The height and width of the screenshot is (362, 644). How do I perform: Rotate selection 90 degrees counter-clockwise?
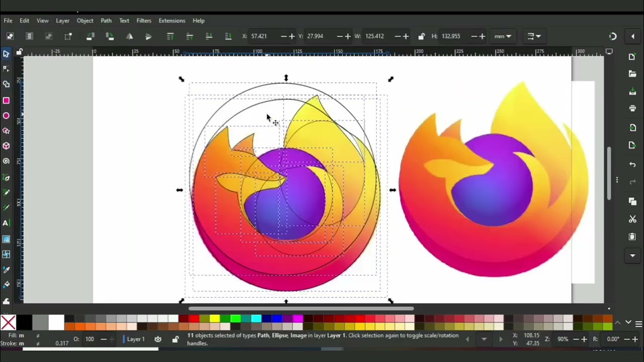(x=91, y=36)
